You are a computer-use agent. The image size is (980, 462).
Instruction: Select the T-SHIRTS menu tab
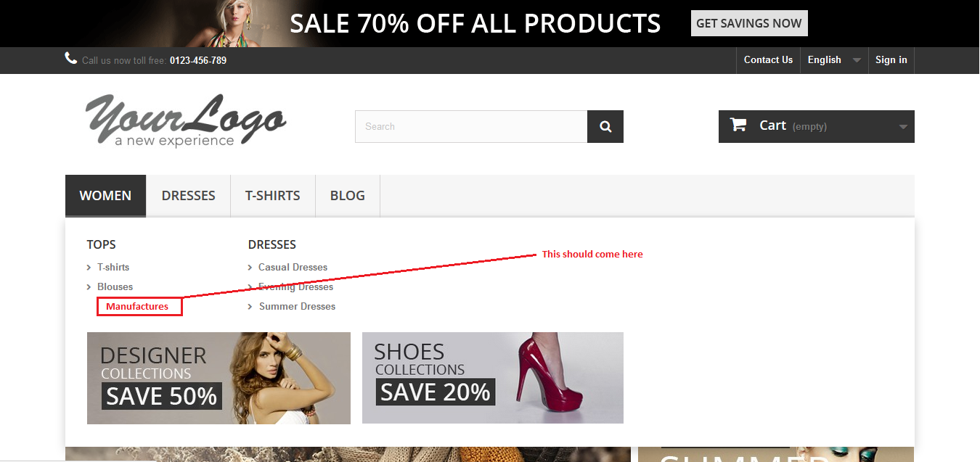tap(273, 196)
